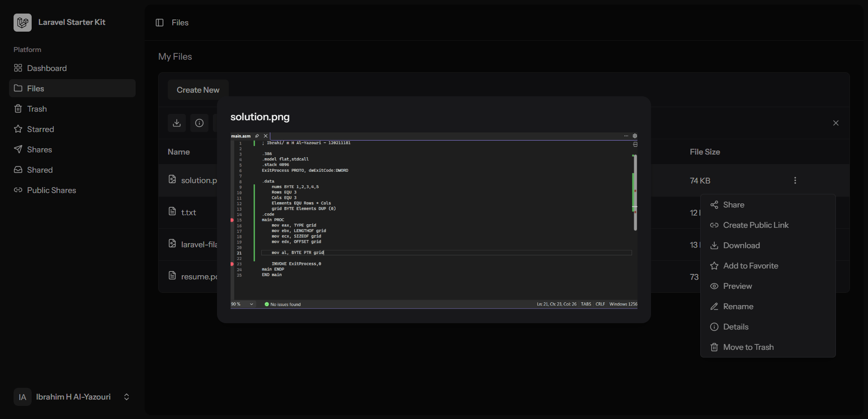
Task: Click the Trash bin icon in the sidebar
Action: click(18, 108)
